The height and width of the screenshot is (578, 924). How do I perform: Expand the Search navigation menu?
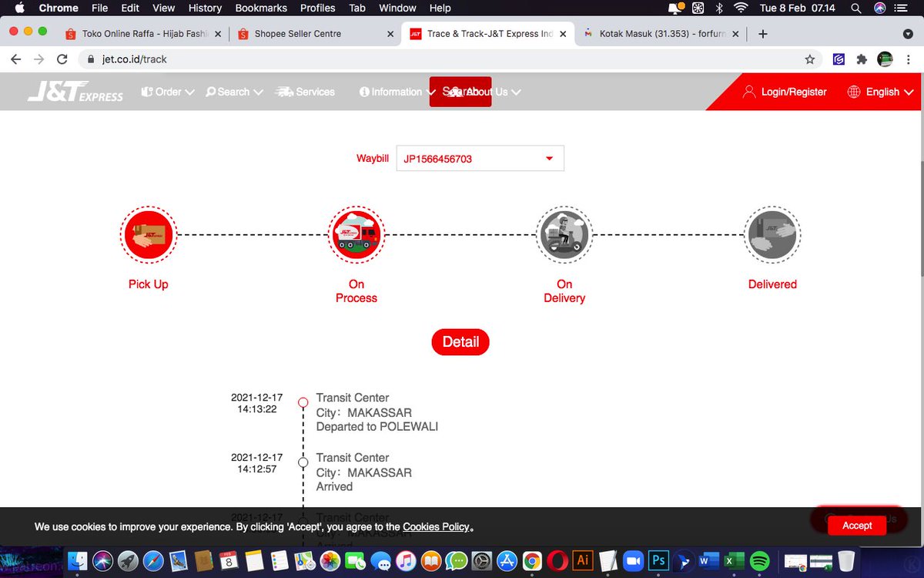click(x=234, y=92)
